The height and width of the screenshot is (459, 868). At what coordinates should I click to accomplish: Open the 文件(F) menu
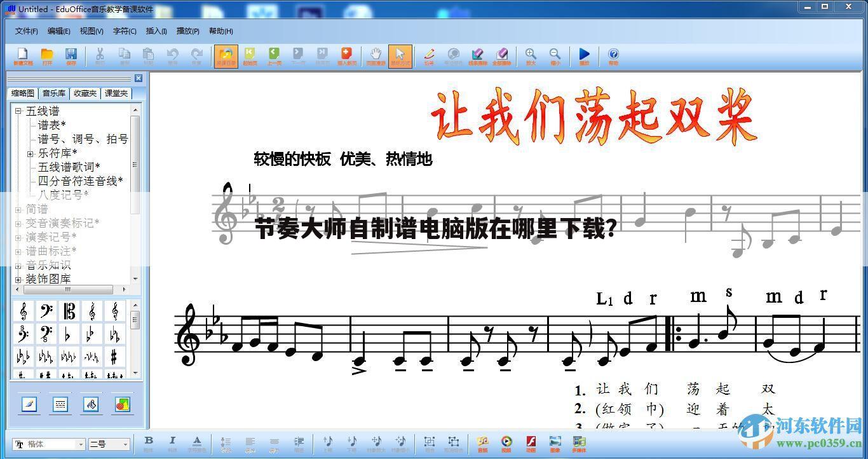26,31
